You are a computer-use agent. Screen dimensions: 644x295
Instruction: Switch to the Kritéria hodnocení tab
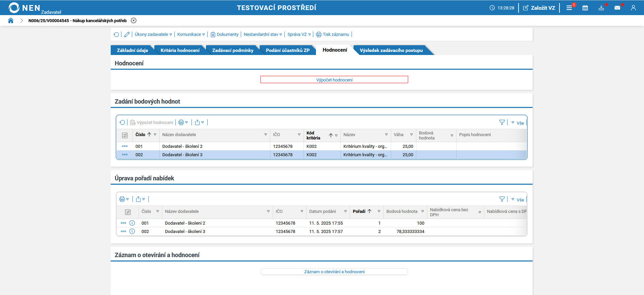coord(180,50)
